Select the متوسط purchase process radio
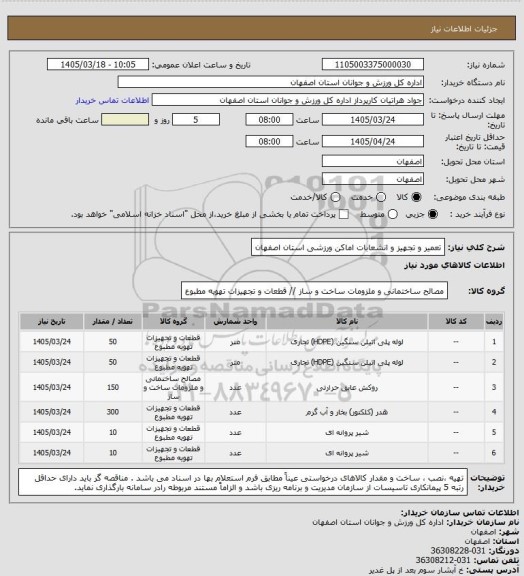 393,214
